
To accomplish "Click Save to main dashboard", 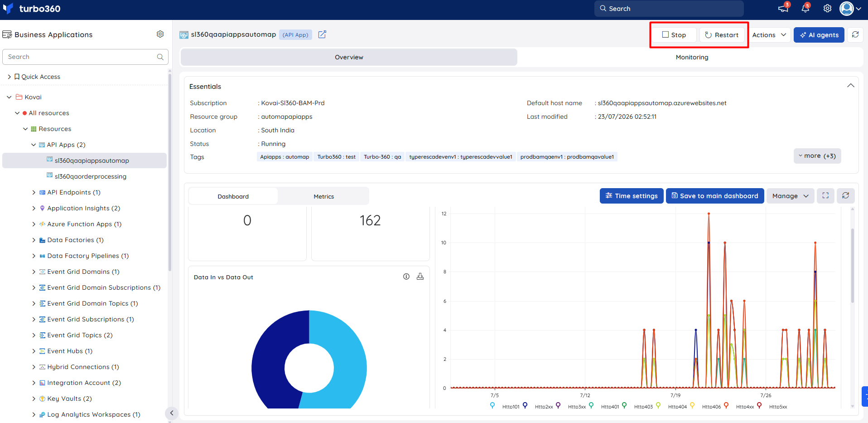I will [x=715, y=196].
